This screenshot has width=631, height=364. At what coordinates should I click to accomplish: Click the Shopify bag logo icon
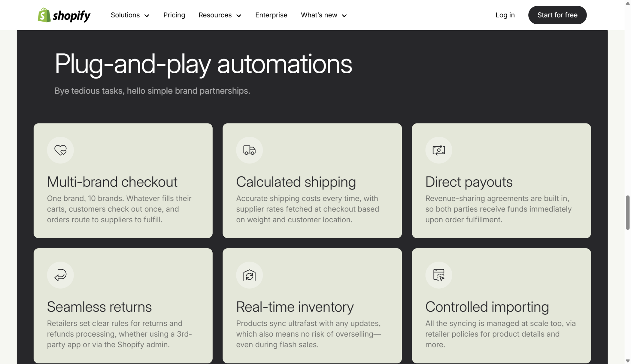pyautogui.click(x=44, y=15)
